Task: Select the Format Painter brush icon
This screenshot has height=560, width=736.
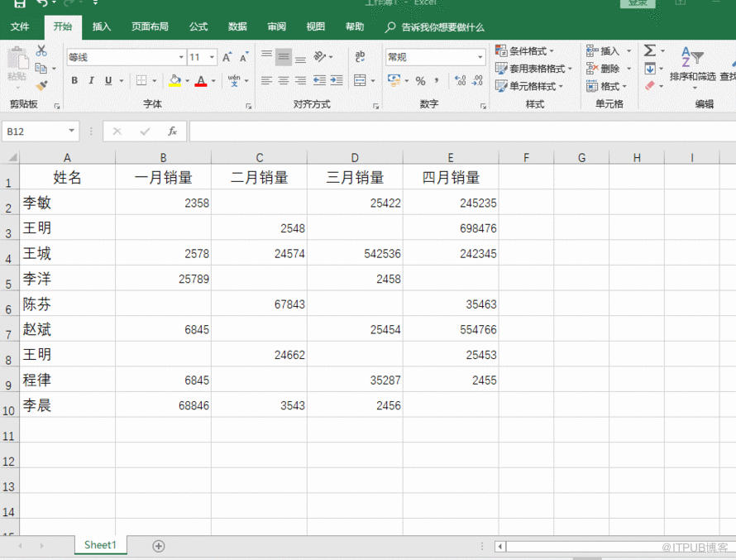Action: (x=41, y=85)
